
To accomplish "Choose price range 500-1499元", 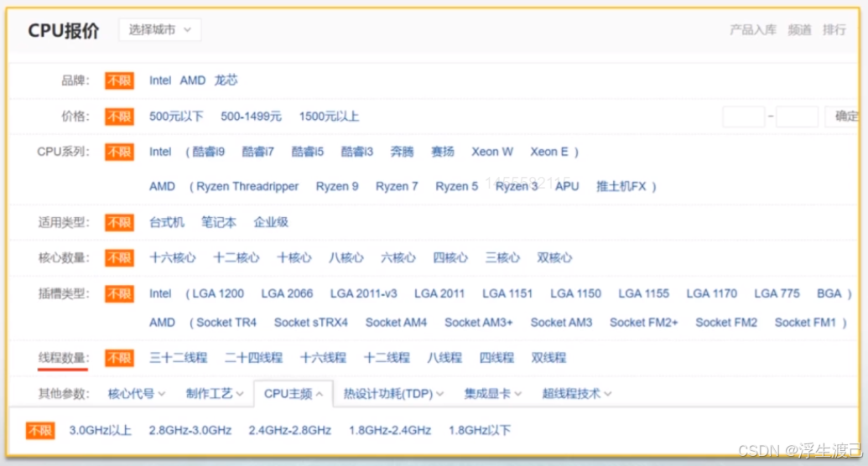I will tap(252, 116).
